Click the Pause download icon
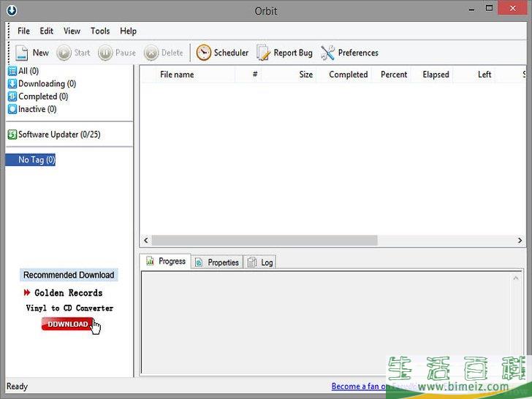This screenshot has height=399, width=532. 105,53
